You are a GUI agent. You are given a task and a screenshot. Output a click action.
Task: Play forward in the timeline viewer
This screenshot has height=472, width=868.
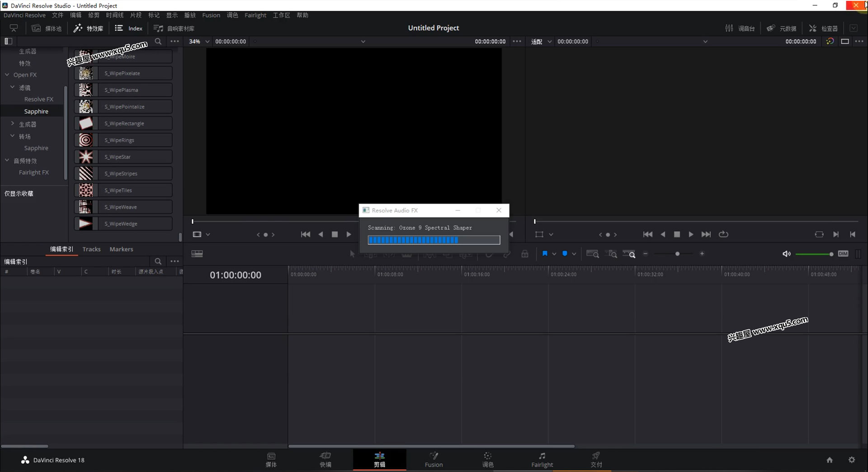pyautogui.click(x=691, y=234)
